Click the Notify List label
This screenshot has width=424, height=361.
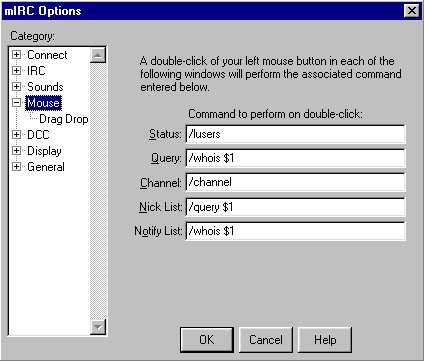[x=158, y=231]
